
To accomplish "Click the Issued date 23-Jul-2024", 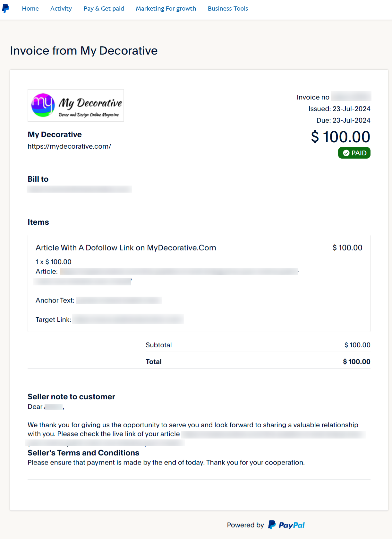I will (351, 109).
